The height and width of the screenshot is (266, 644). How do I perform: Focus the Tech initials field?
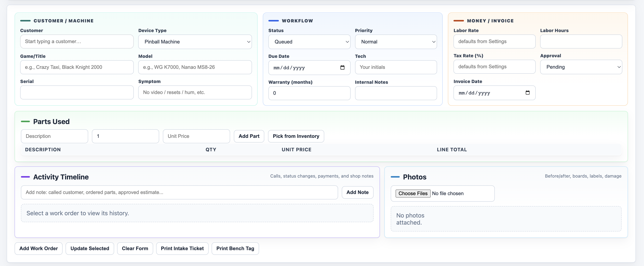click(x=396, y=67)
